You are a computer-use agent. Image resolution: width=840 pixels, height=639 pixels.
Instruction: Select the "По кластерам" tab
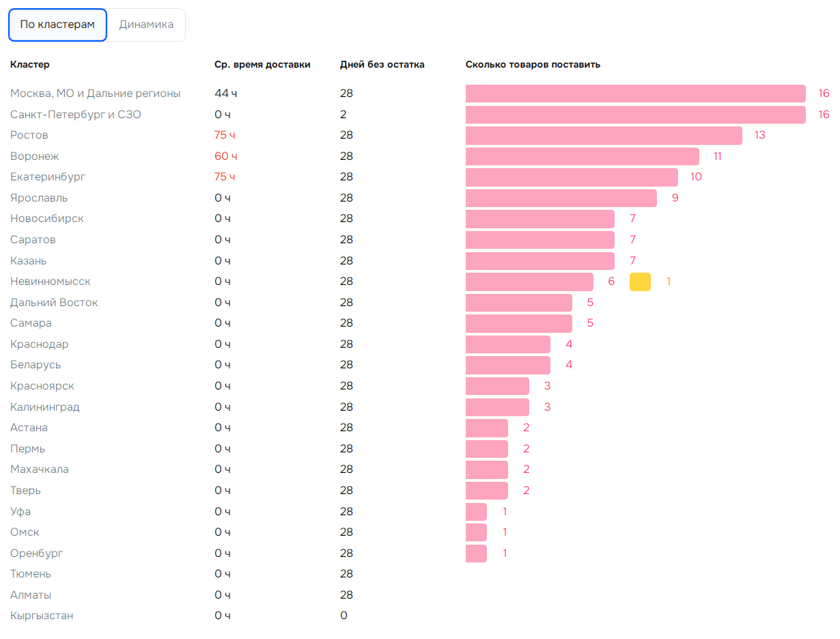point(57,25)
